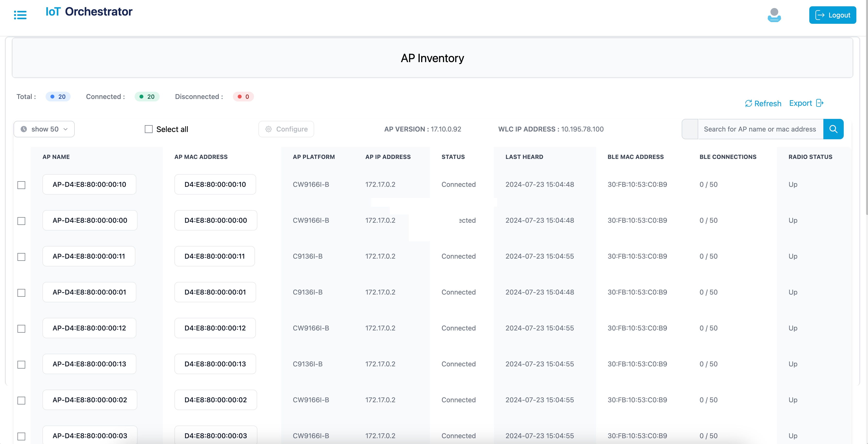Open the hamburger navigation menu
Image resolution: width=868 pixels, height=444 pixels.
click(x=20, y=15)
